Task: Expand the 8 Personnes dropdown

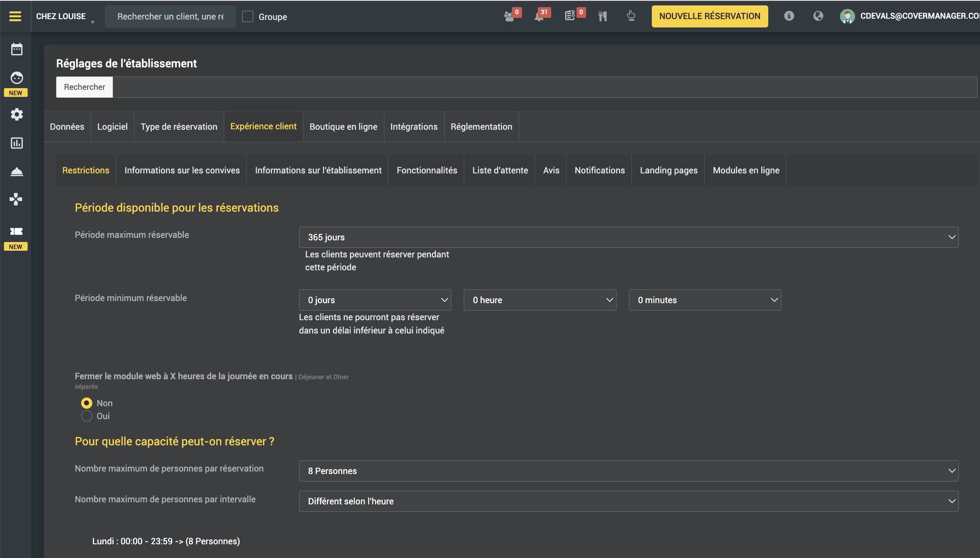Action: pos(629,471)
